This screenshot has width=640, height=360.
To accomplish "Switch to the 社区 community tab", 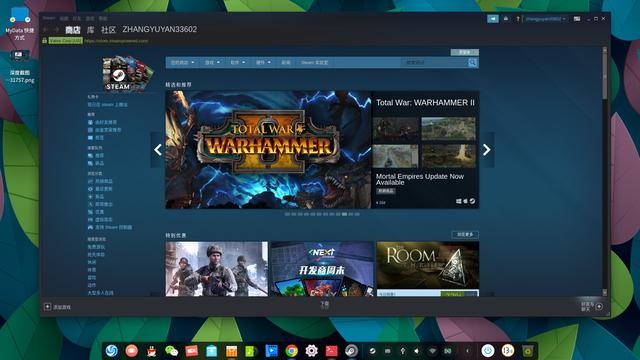I will 108,29.
